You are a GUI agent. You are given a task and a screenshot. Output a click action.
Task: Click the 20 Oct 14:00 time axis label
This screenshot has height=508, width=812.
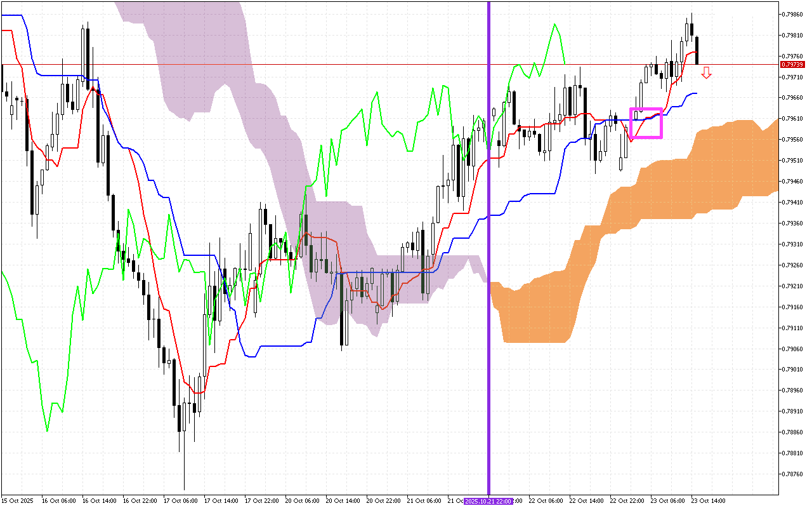tap(341, 501)
